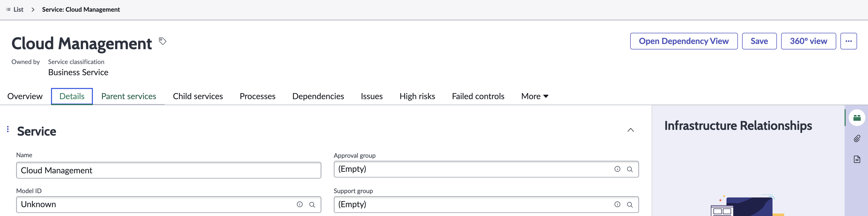
Task: Click the Open Dependency View button
Action: 683,41
